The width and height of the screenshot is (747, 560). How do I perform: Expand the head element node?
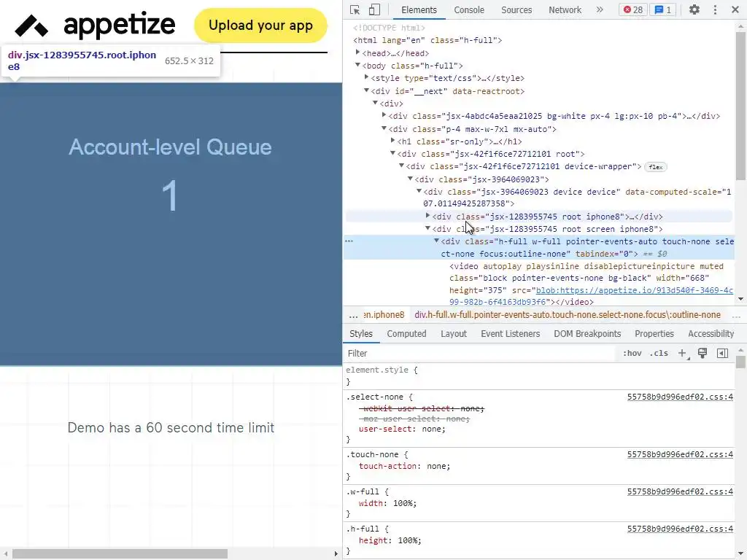coord(357,52)
